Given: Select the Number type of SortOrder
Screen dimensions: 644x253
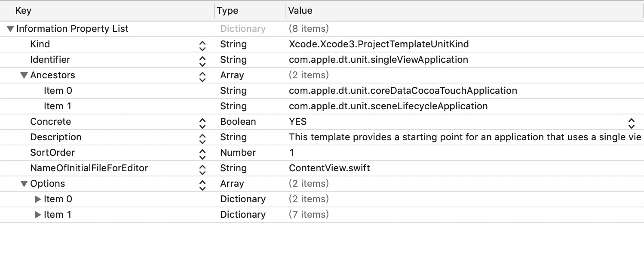Looking at the screenshot, I should point(238,153).
